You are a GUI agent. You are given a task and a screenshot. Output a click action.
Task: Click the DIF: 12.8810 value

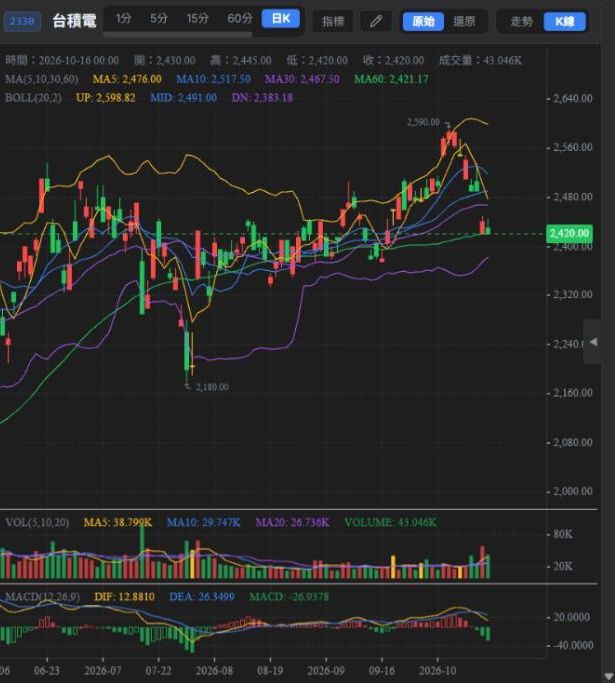125,596
